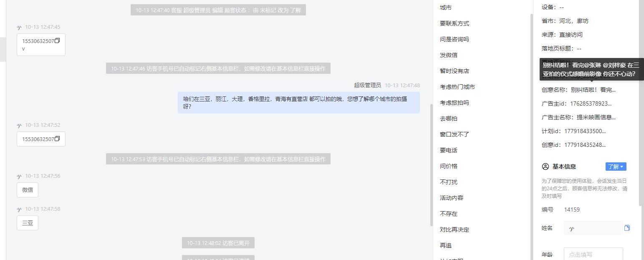The image size is (644, 260).
Task: Choose the 对比再决定 quick reply
Action: tap(455, 230)
